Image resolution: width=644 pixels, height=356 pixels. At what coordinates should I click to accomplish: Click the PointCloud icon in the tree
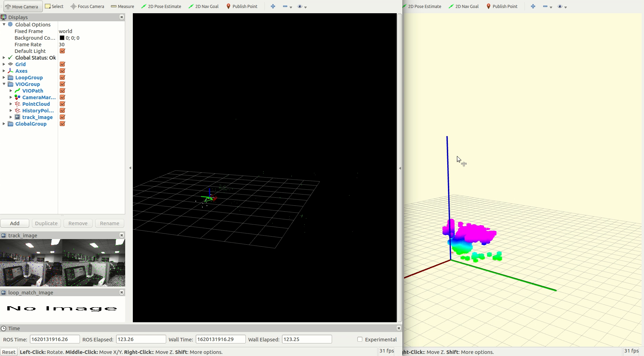point(17,104)
